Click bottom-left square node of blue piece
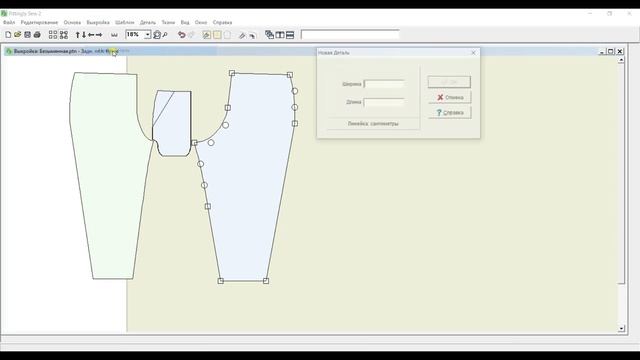Image resolution: width=640 pixels, height=360 pixels. [x=221, y=281]
